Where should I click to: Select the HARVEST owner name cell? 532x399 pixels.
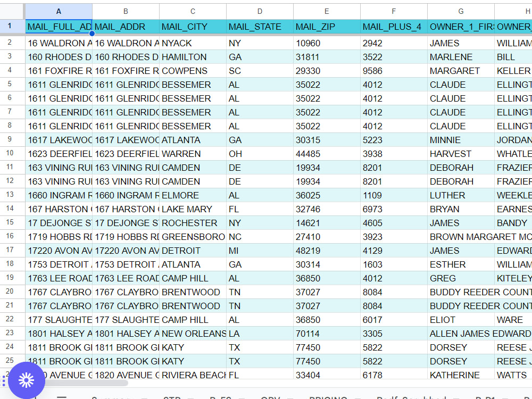461,154
